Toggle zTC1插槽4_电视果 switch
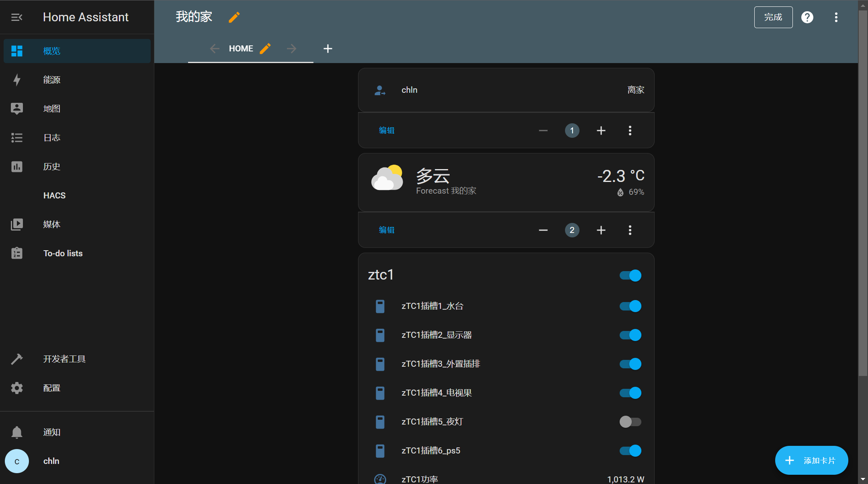This screenshot has height=484, width=868. [631, 393]
